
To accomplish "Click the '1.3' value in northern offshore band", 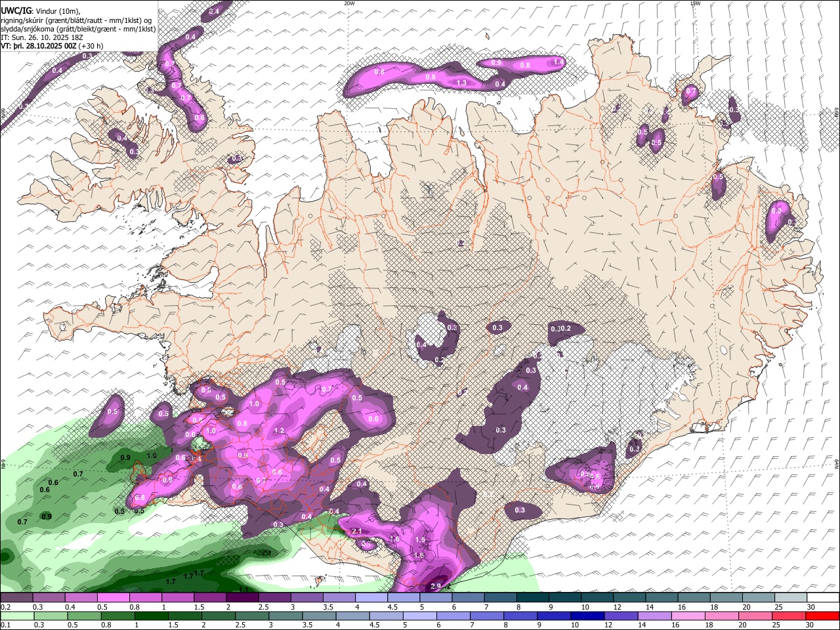I will coord(461,83).
